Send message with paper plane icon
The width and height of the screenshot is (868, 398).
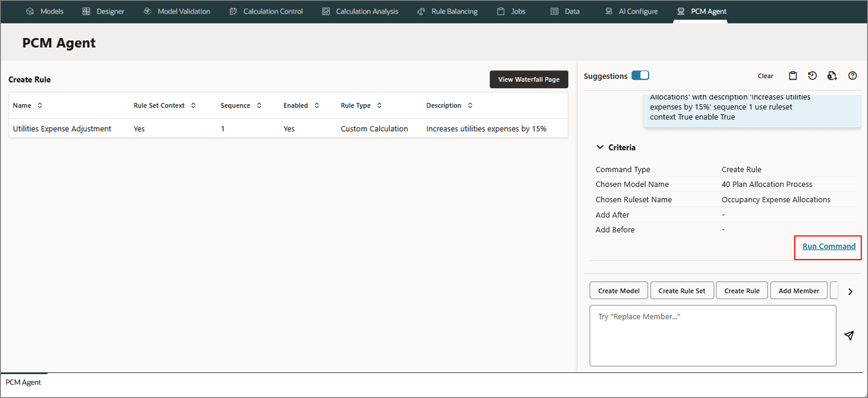(x=849, y=335)
